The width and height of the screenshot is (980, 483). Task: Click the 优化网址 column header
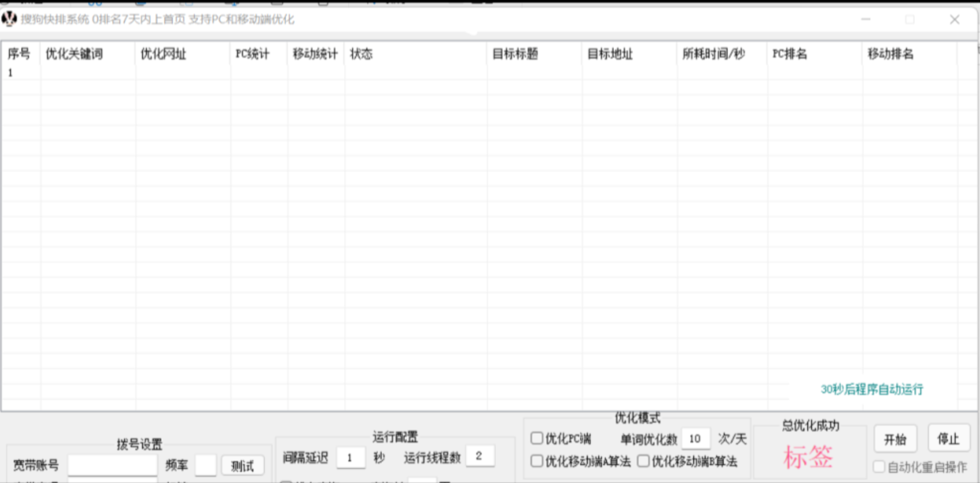[x=183, y=54]
